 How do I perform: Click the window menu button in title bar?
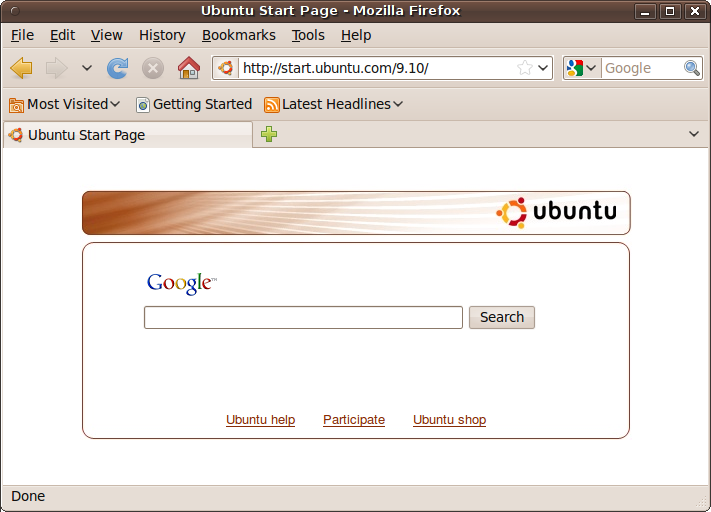15,10
